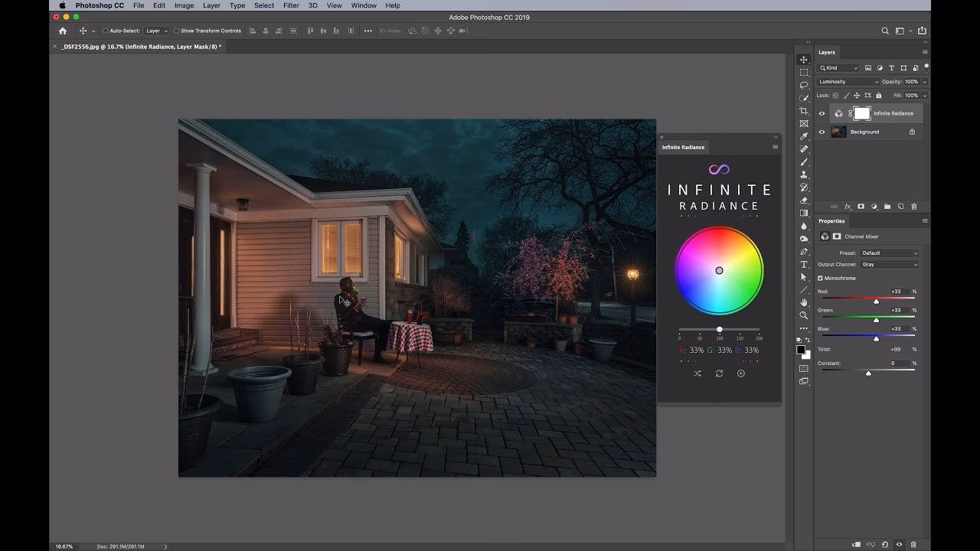Viewport: 980px width, 551px height.
Task: Select the Eyedropper tool
Action: (804, 135)
